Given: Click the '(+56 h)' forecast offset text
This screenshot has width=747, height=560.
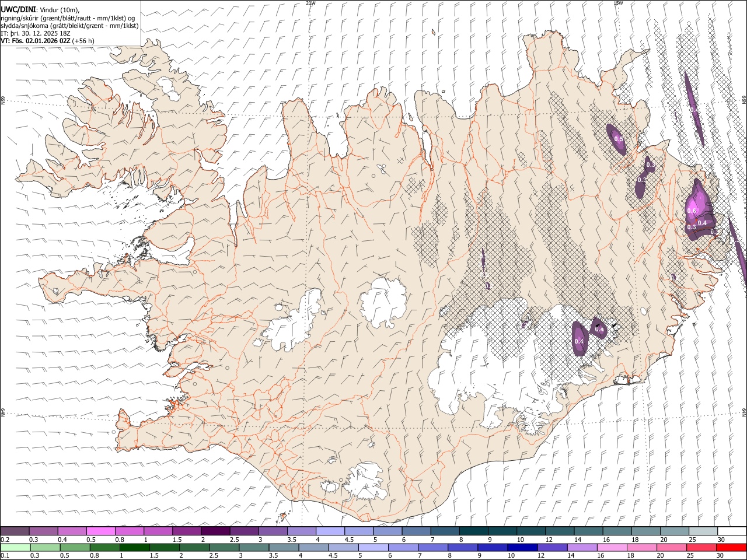Looking at the screenshot, I should coord(83,41).
